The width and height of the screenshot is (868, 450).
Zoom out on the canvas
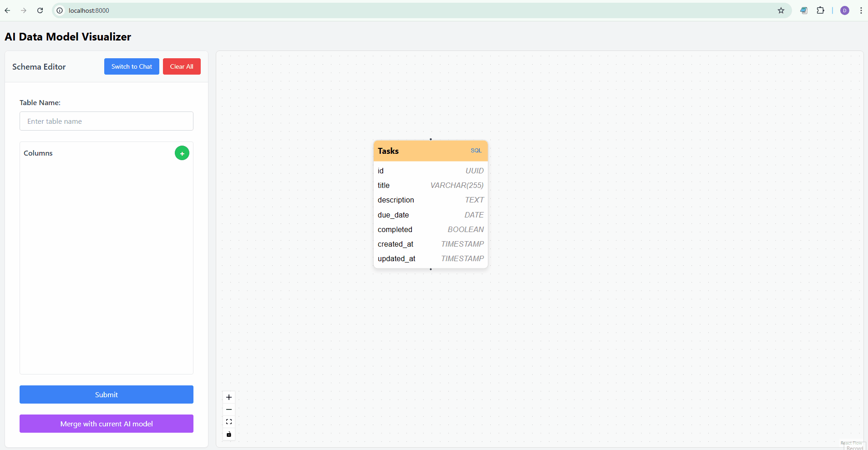(229, 410)
